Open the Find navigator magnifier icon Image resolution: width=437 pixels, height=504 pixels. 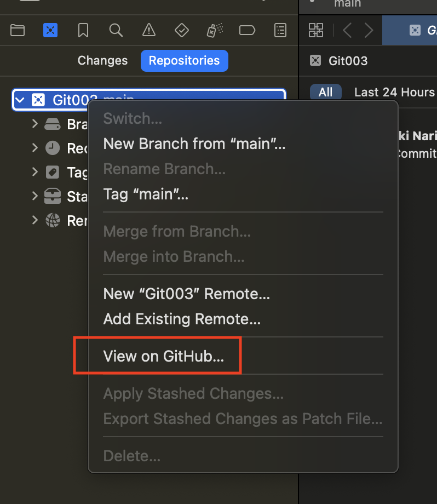point(116,31)
